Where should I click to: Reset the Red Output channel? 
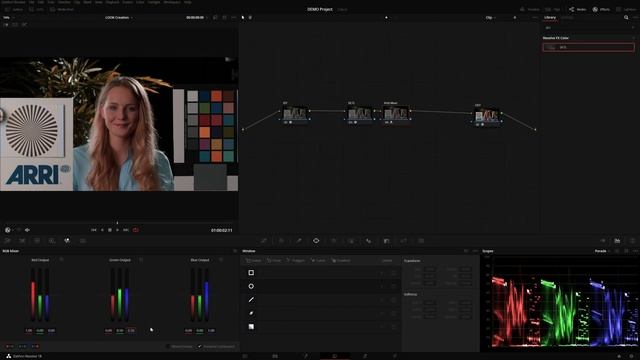click(x=61, y=260)
